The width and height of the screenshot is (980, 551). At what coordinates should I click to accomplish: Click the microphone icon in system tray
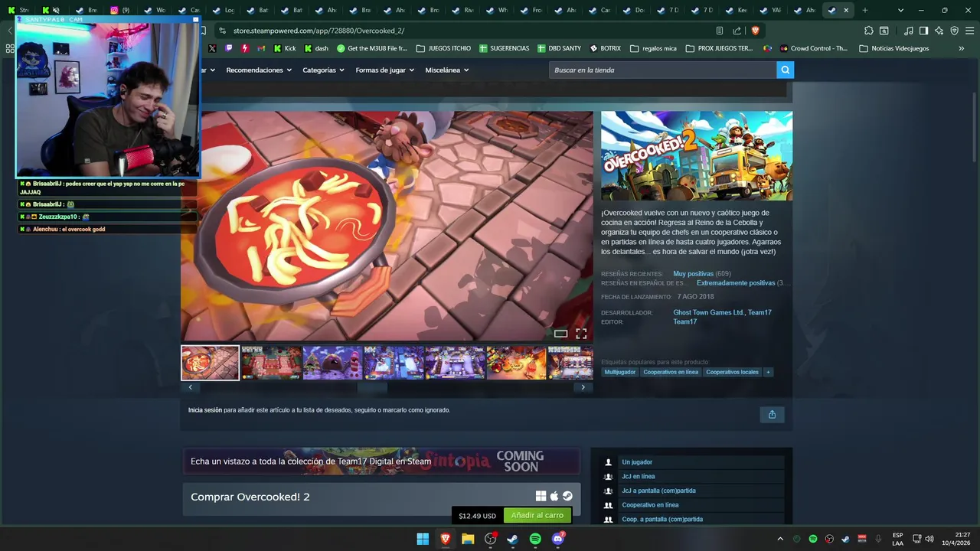pyautogui.click(x=878, y=539)
